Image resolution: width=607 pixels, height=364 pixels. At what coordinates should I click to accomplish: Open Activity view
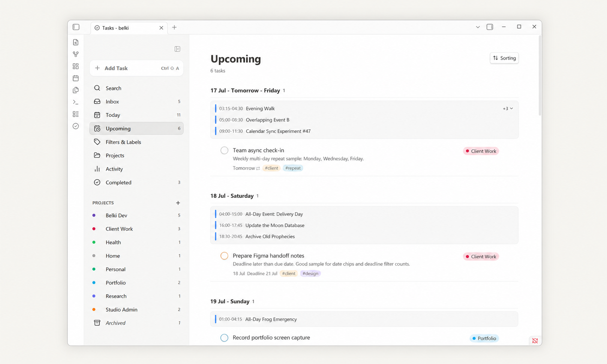[x=136, y=169]
